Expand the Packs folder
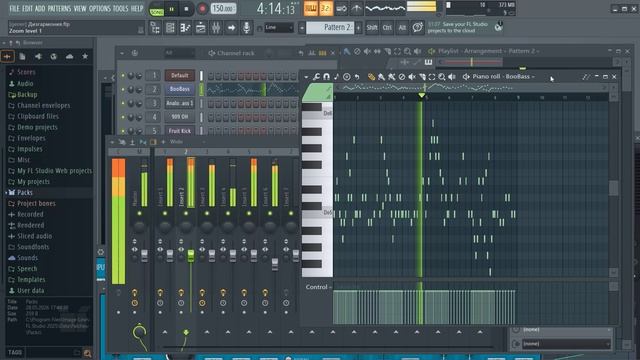Viewport: 640px width, 360px height. point(24,192)
